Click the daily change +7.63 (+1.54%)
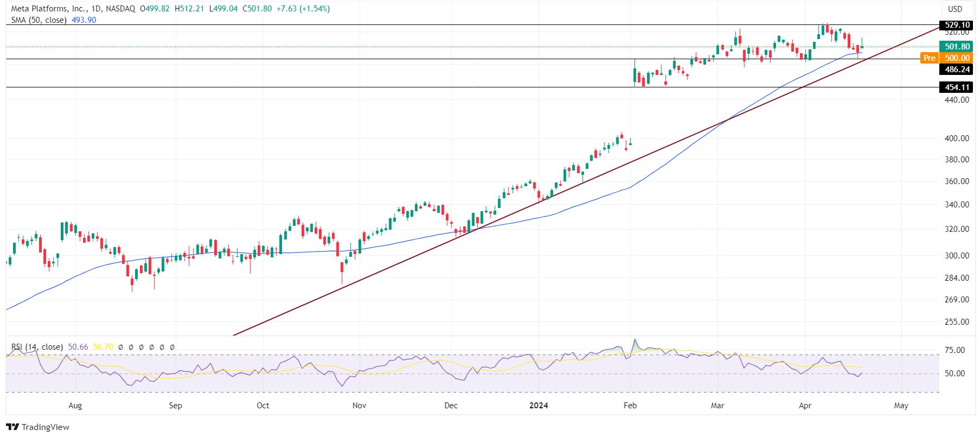The width and height of the screenshot is (980, 436). 303,9
